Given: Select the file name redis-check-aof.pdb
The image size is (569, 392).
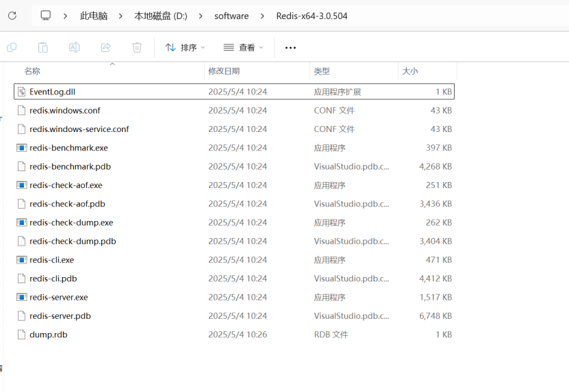Looking at the screenshot, I should click(x=67, y=204).
